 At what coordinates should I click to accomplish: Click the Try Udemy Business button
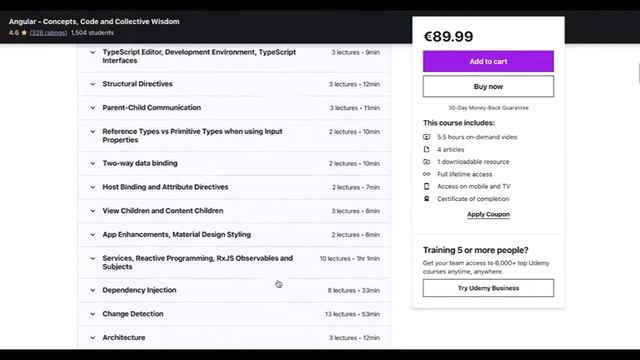pyautogui.click(x=488, y=288)
